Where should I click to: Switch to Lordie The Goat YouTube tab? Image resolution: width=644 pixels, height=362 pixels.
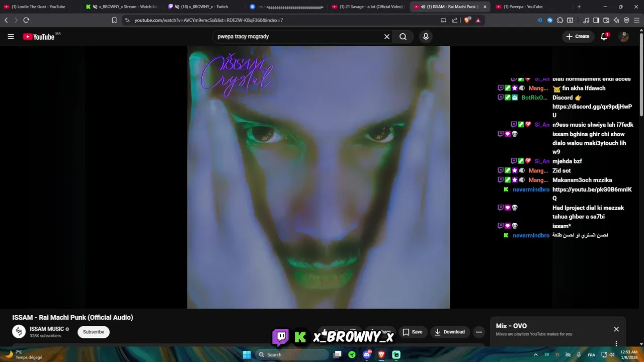pyautogui.click(x=39, y=7)
